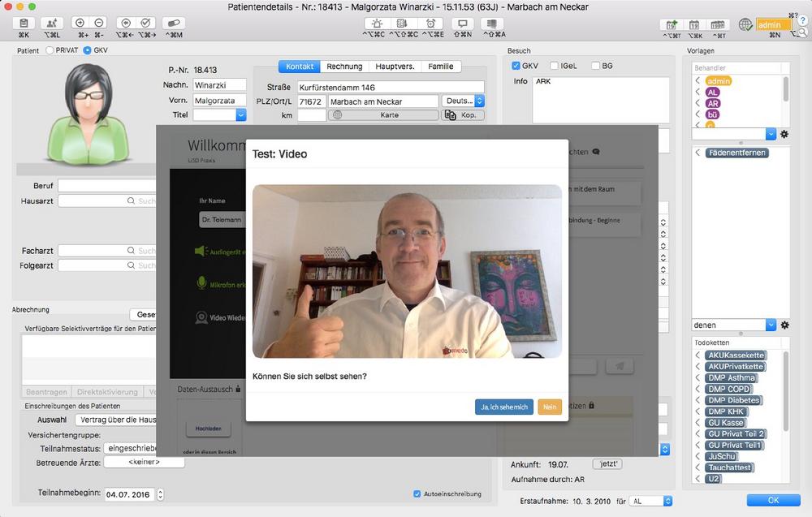Click the pill medication toolbar icon
Image resolution: width=812 pixels, height=517 pixels.
tap(174, 24)
